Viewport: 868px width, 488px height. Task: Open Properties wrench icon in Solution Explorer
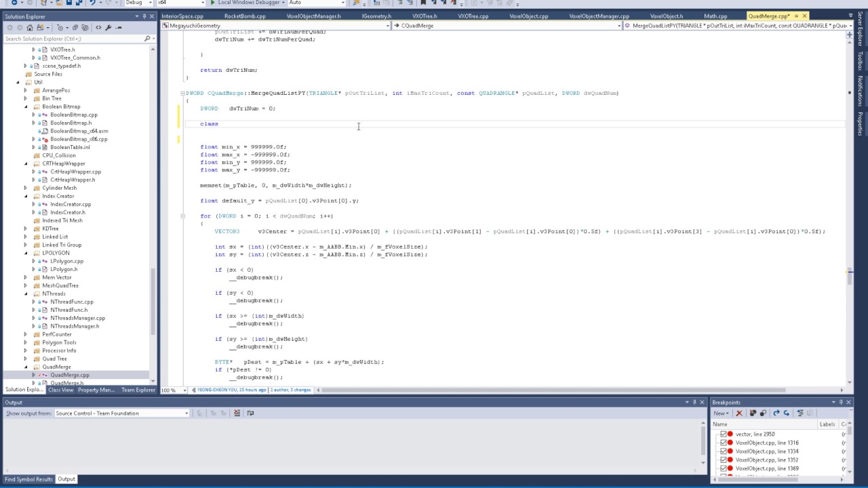coord(108,28)
